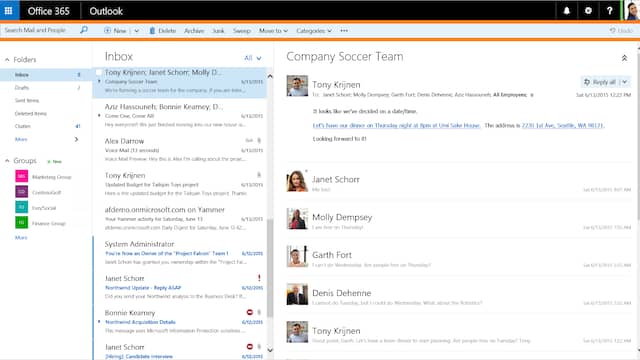Tick checkbox on Company Soccer Team message
Screen dimensions: 640x360
(x=98, y=72)
